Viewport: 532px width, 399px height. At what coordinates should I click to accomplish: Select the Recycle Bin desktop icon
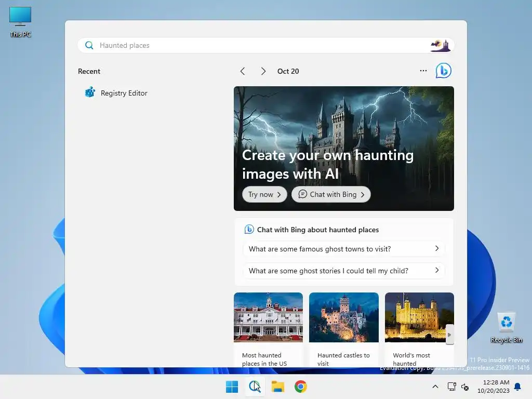(x=507, y=327)
